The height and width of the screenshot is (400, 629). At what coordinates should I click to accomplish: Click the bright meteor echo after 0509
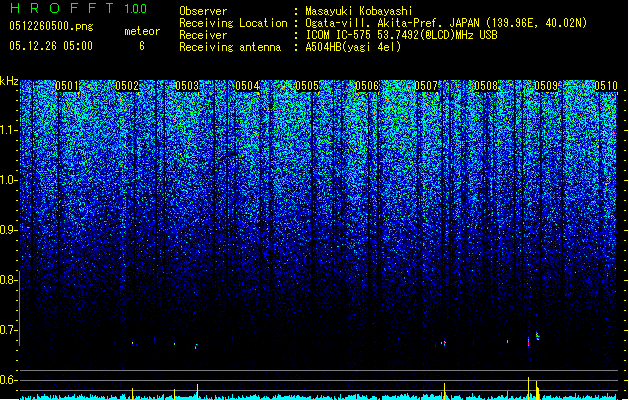(x=538, y=335)
